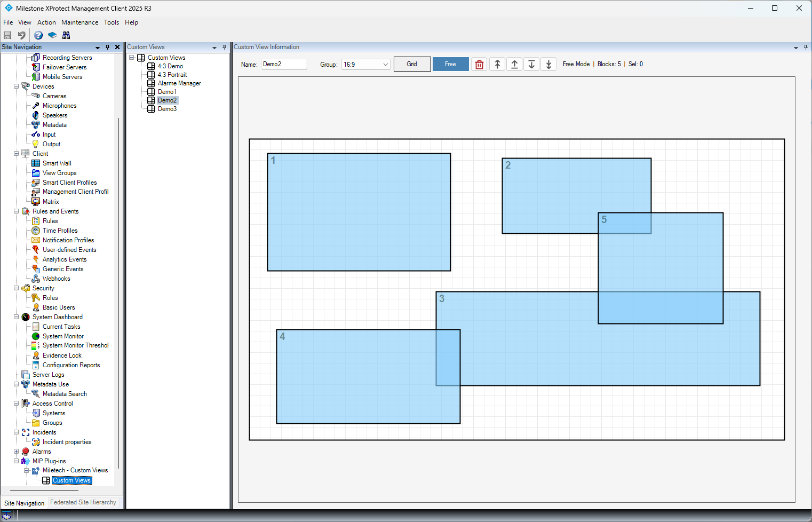Screen dimensions: 812x522
Task: Expand the Alarms tree node
Action: click(16, 452)
